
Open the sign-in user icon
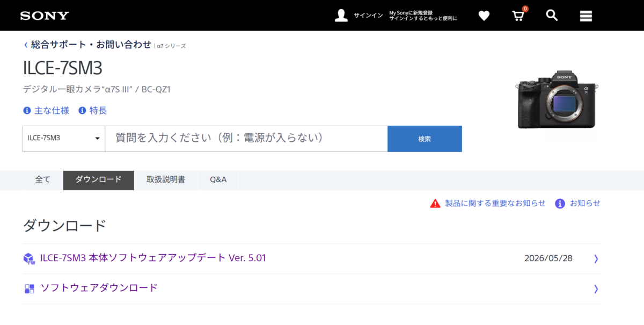tap(341, 16)
